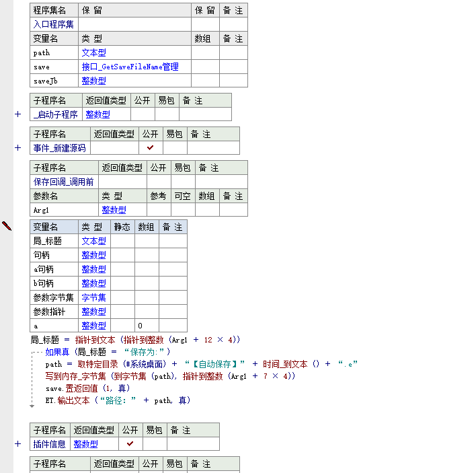Select local variable 参数指针
The height and width of the screenshot is (473, 476).
coord(49,312)
